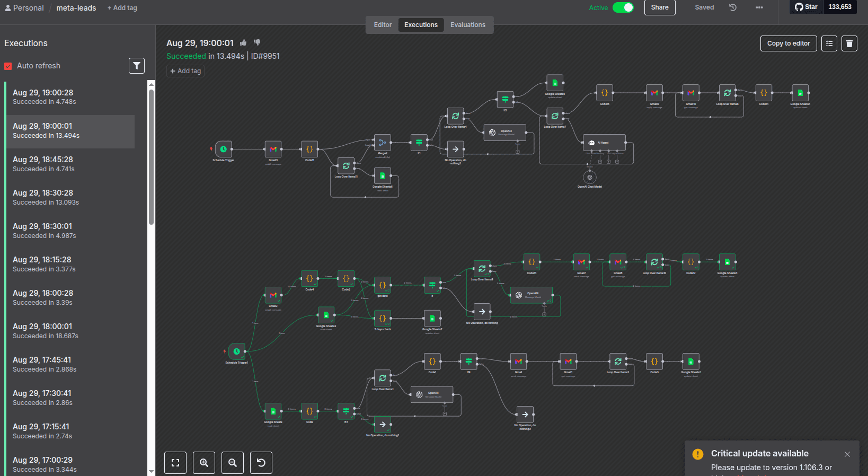Open the executions filter
Viewport: 868px width, 476px height.
[137, 66]
